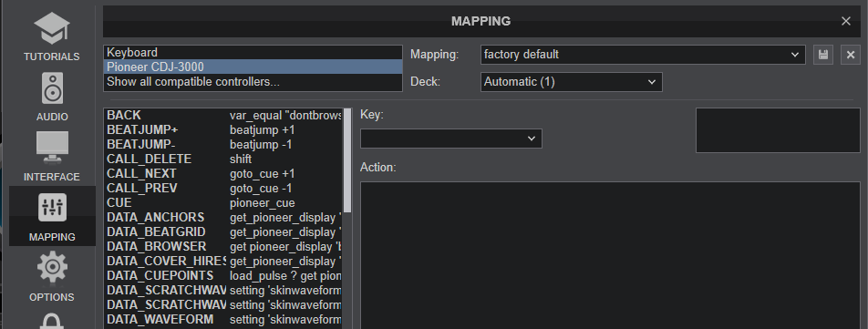Open the Options gear icon
This screenshot has width=868, height=329.
point(51,268)
